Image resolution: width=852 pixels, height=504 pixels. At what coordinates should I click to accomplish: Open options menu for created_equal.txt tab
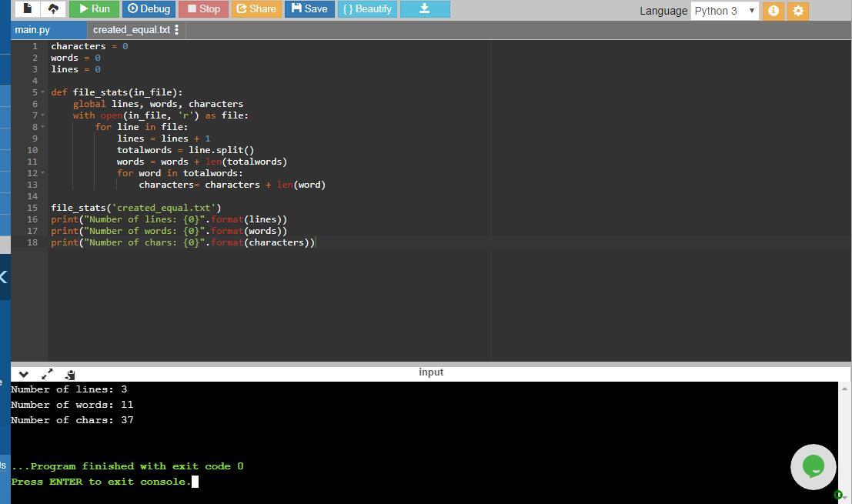coord(177,30)
